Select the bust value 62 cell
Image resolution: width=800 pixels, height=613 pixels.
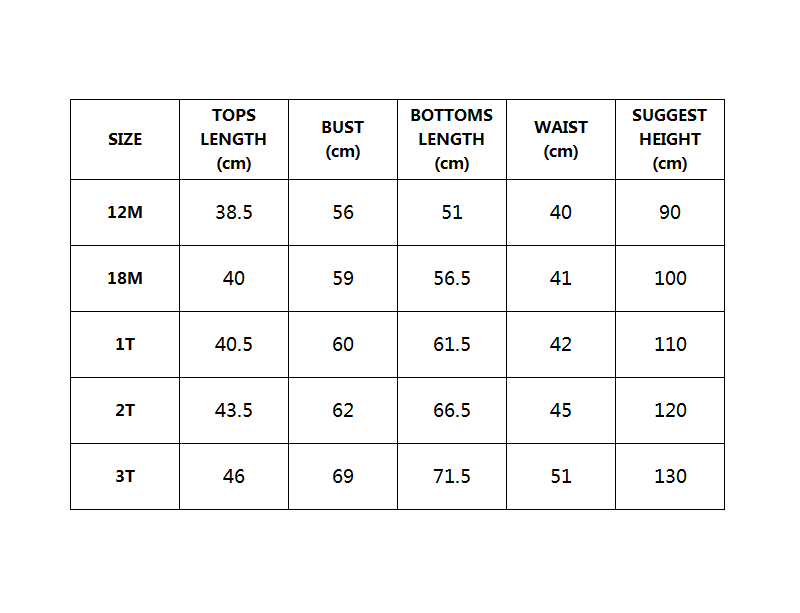(x=343, y=410)
